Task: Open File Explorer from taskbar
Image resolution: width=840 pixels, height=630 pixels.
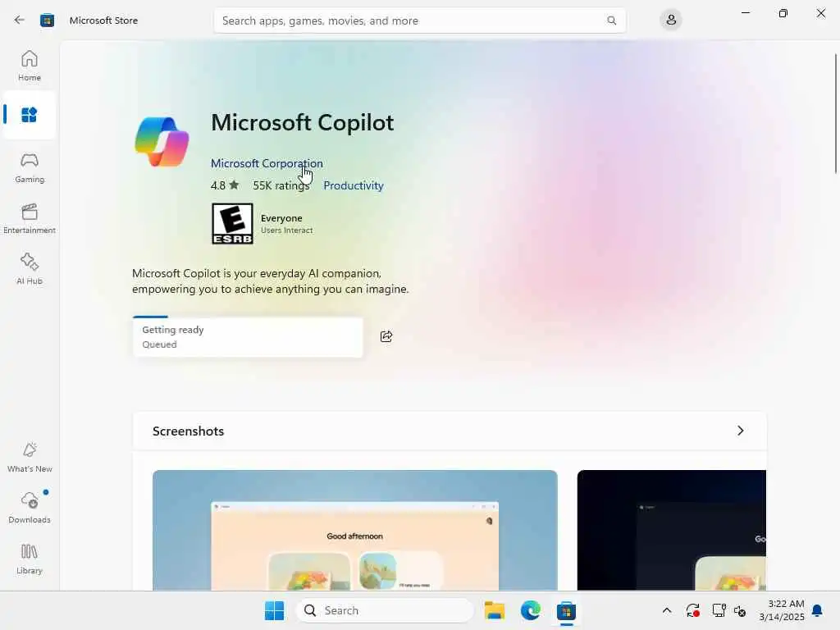Action: pos(494,610)
